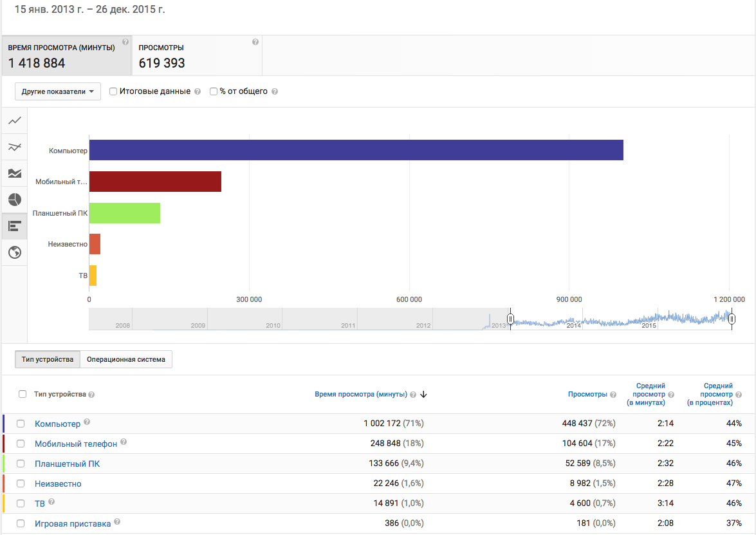The height and width of the screenshot is (535, 756).
Task: Open help icon next to Мобильный телефон
Action: [x=124, y=442]
